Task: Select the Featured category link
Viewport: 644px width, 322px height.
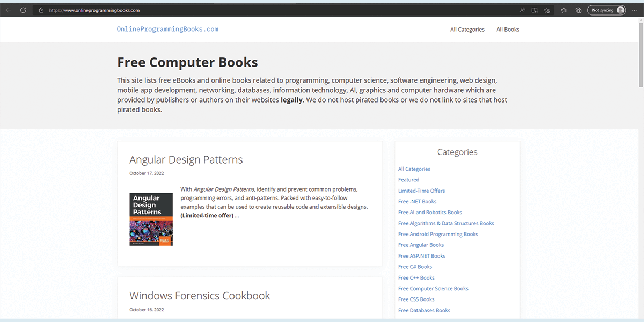Action: click(408, 179)
